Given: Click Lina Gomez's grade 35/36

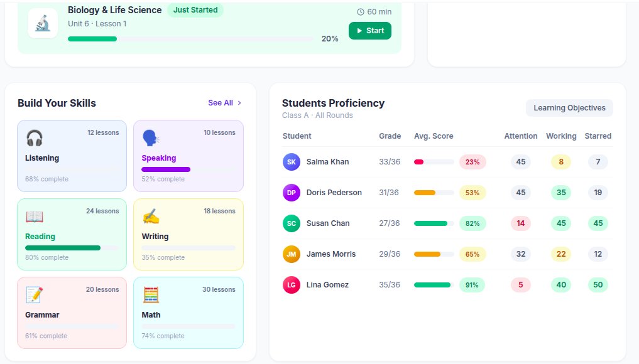Looking at the screenshot, I should click(390, 284).
